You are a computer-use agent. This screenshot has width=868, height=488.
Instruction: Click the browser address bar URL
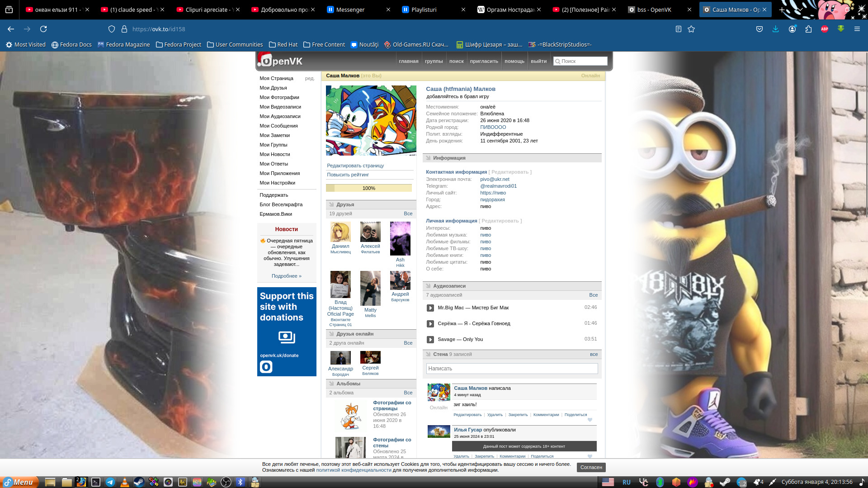159,29
